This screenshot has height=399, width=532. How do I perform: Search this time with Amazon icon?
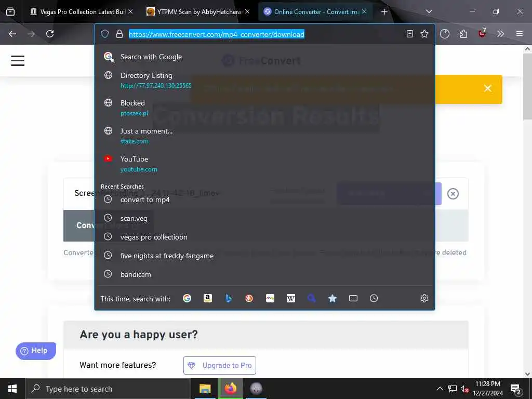[x=208, y=298]
